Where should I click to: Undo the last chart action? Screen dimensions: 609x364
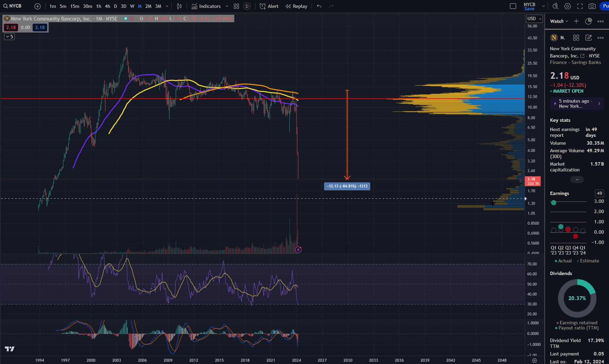click(x=319, y=6)
